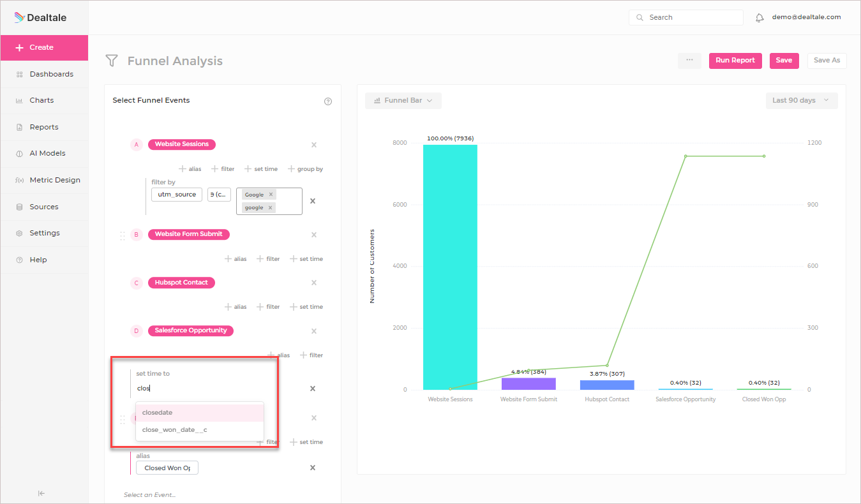
Task: Select the cyan Website Sessions bar
Action: coord(450,267)
